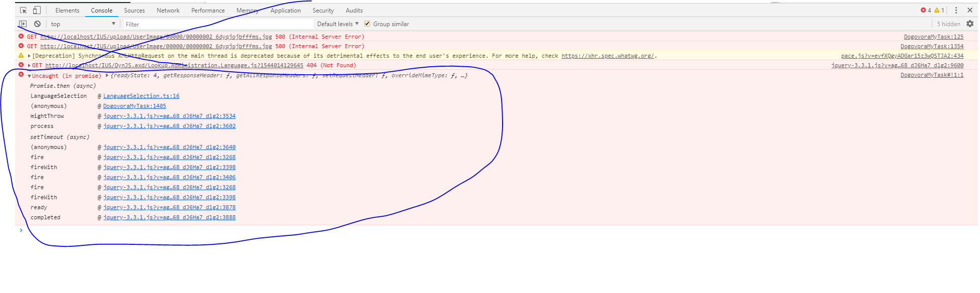Click the console prompt input line

pos(497,230)
